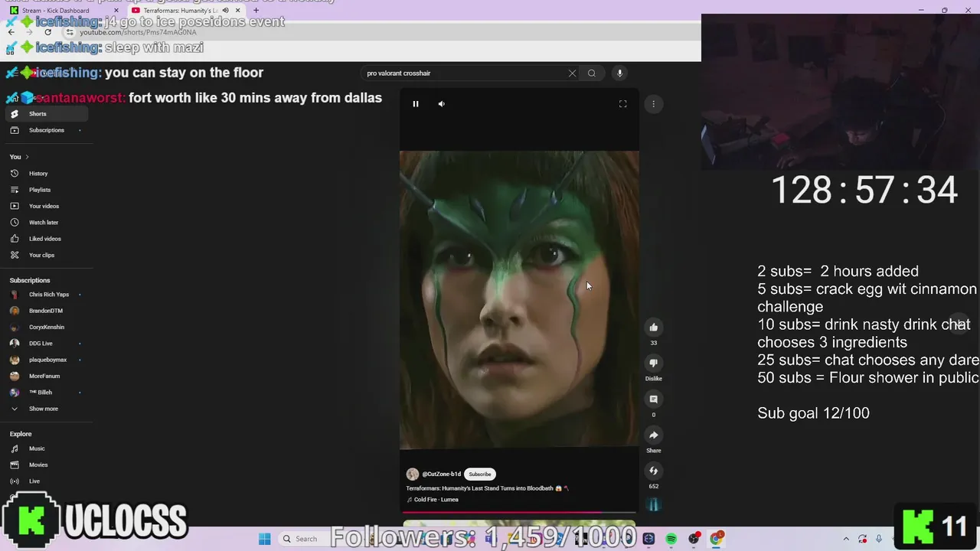Close the Kick Dashboard tab

click(x=116, y=11)
